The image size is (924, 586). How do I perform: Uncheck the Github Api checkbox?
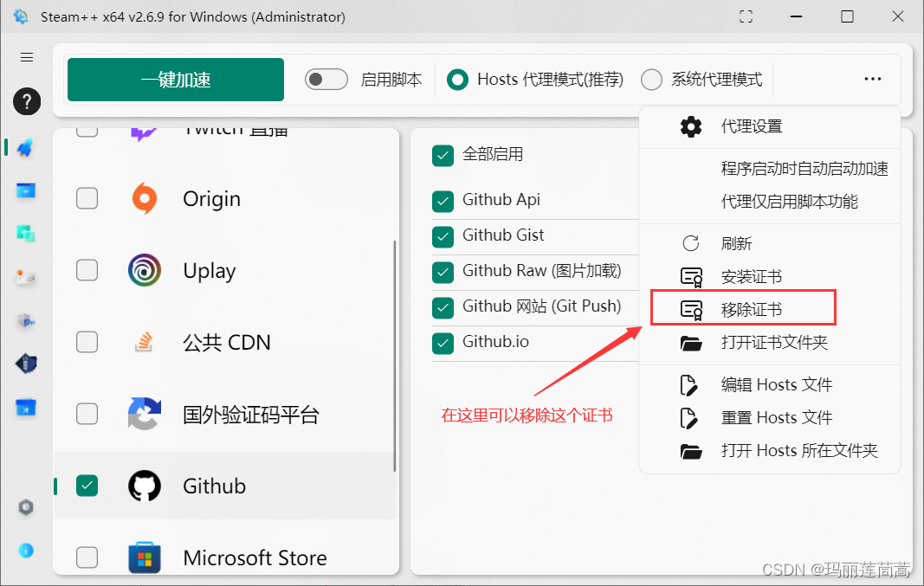coord(443,202)
